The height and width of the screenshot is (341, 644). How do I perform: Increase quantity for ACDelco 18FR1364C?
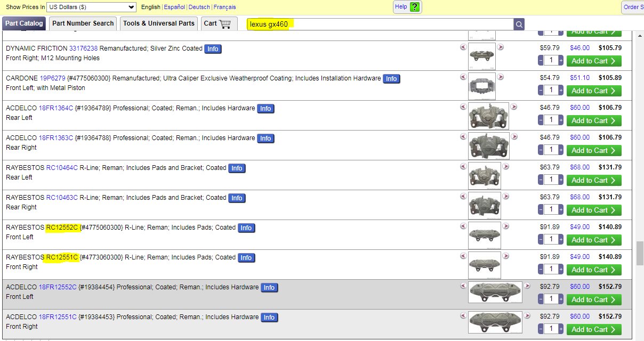pos(561,120)
